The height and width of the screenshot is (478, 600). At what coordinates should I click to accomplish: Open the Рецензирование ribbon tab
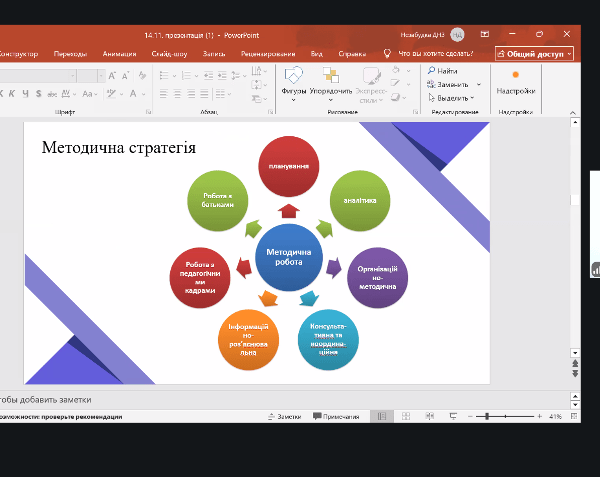(267, 54)
